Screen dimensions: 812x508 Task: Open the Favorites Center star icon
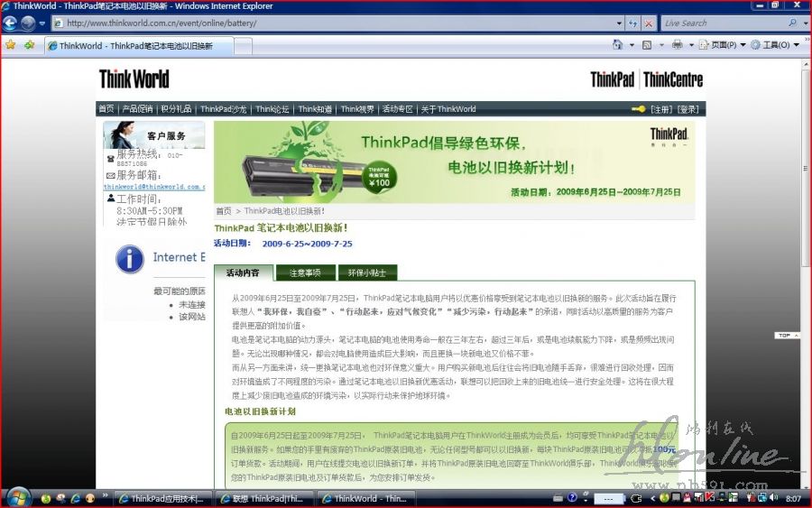(x=10, y=44)
